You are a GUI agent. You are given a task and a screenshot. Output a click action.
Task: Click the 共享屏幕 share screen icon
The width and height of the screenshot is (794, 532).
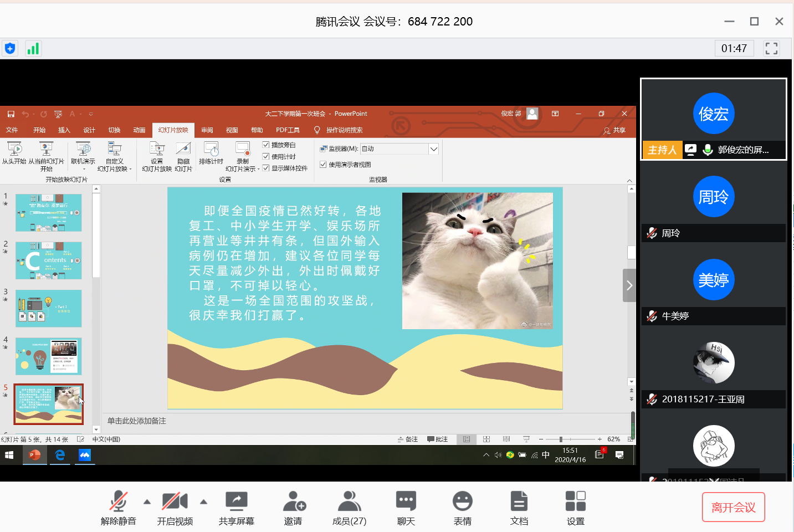(x=236, y=502)
